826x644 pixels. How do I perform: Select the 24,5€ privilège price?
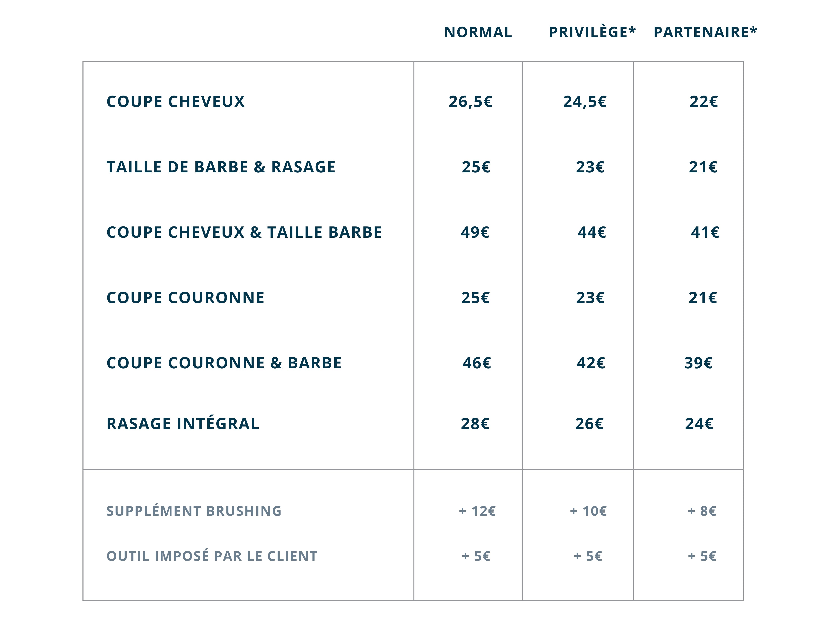(x=585, y=102)
